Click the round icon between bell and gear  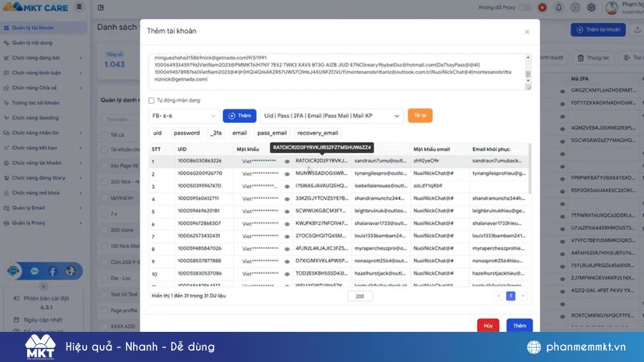pos(575,7)
